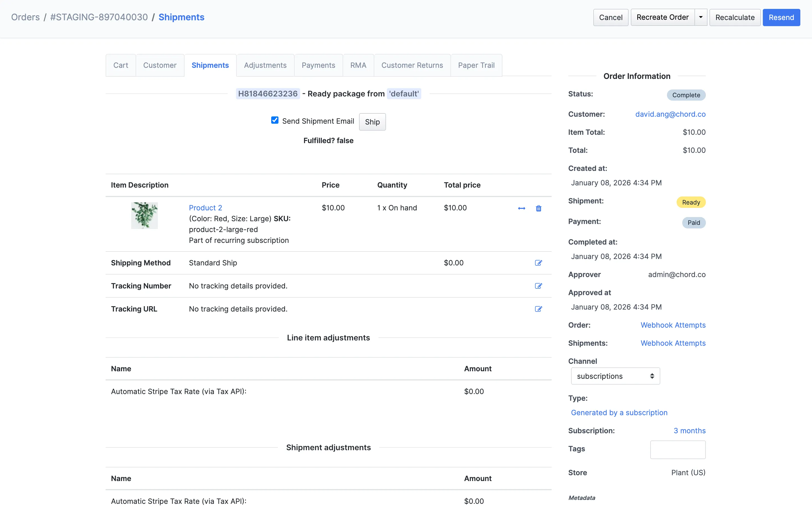Click the split shipment arrows icon
Image resolution: width=812 pixels, height=528 pixels.
pos(521,208)
